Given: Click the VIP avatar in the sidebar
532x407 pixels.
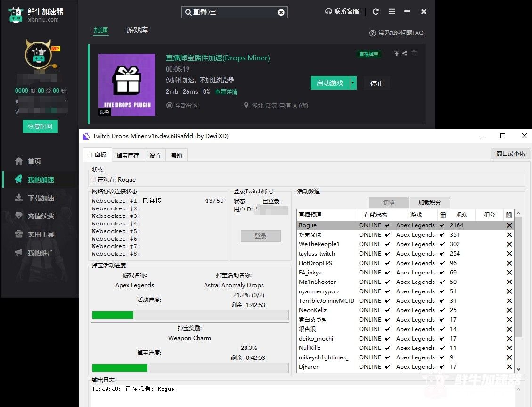Looking at the screenshot, I should click(39, 55).
